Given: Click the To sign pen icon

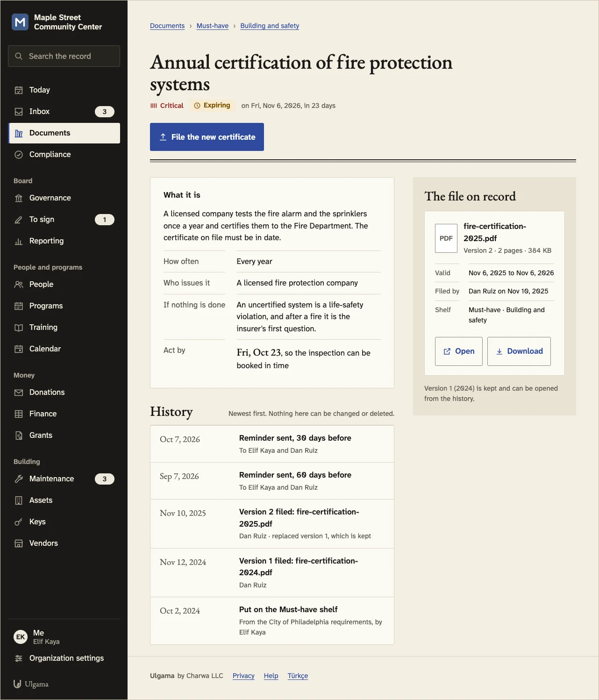Looking at the screenshot, I should coord(19,220).
